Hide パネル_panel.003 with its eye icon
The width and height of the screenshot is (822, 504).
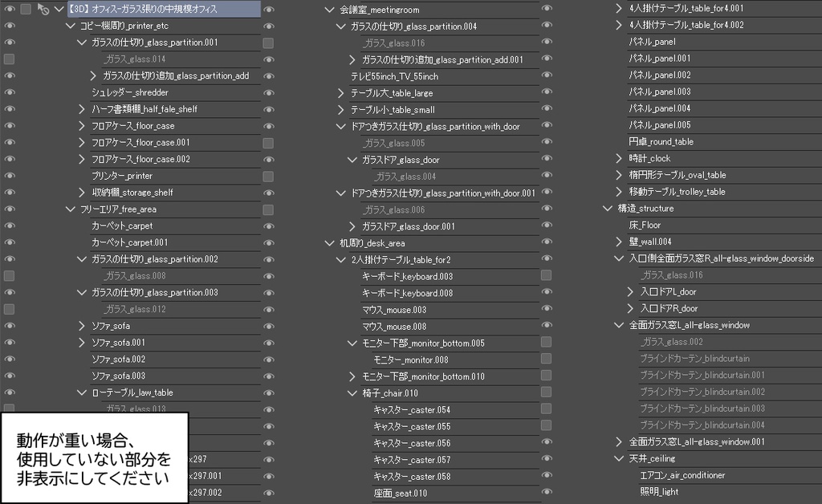point(546,91)
